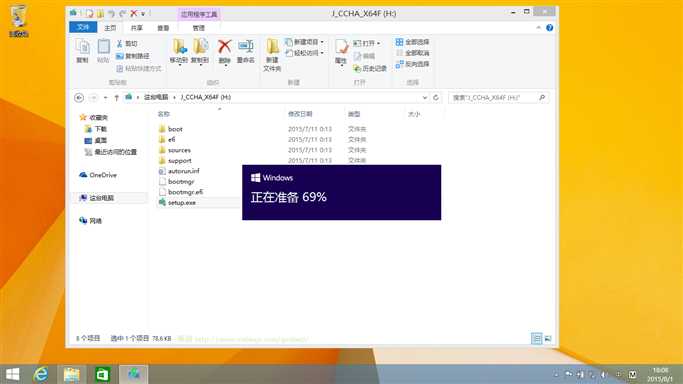The width and height of the screenshot is (683, 384).
Task: Click the Date modified (修改日期) column header
Action: pyautogui.click(x=300, y=114)
